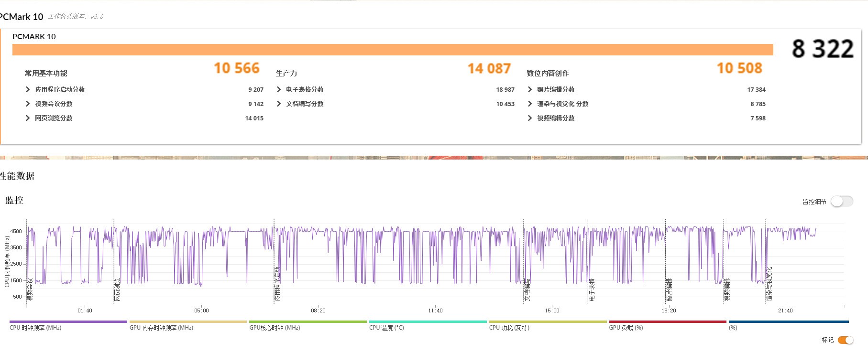Image resolution: width=868 pixels, height=364 pixels.
Task: Click 生产力 score 14 087
Action: (489, 68)
